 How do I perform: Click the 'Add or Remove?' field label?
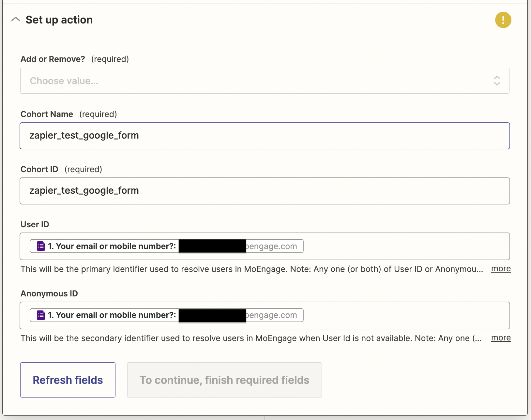[x=53, y=59]
